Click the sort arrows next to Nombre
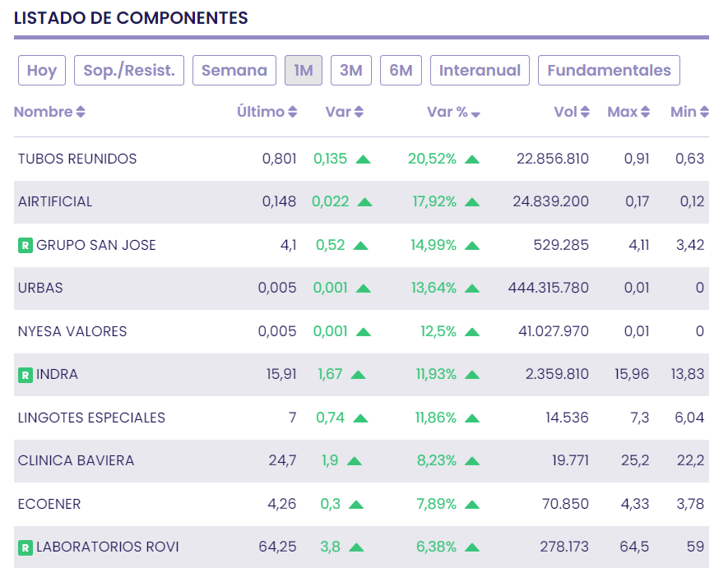Viewport: 728px width, 568px height. [81, 113]
